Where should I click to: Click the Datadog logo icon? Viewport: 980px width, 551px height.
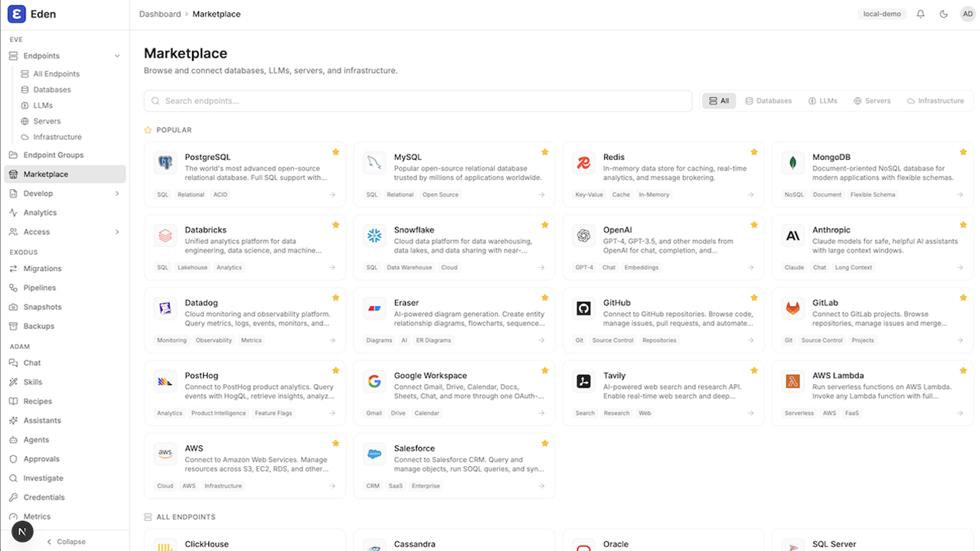click(165, 308)
